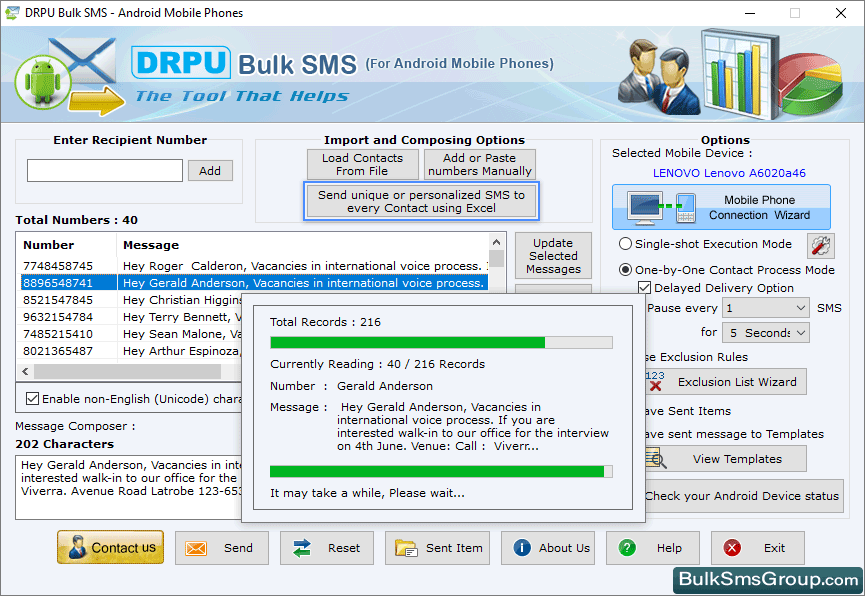Click Send unique or personalized SMS using Excel
The width and height of the screenshot is (865, 596).
pyautogui.click(x=421, y=201)
